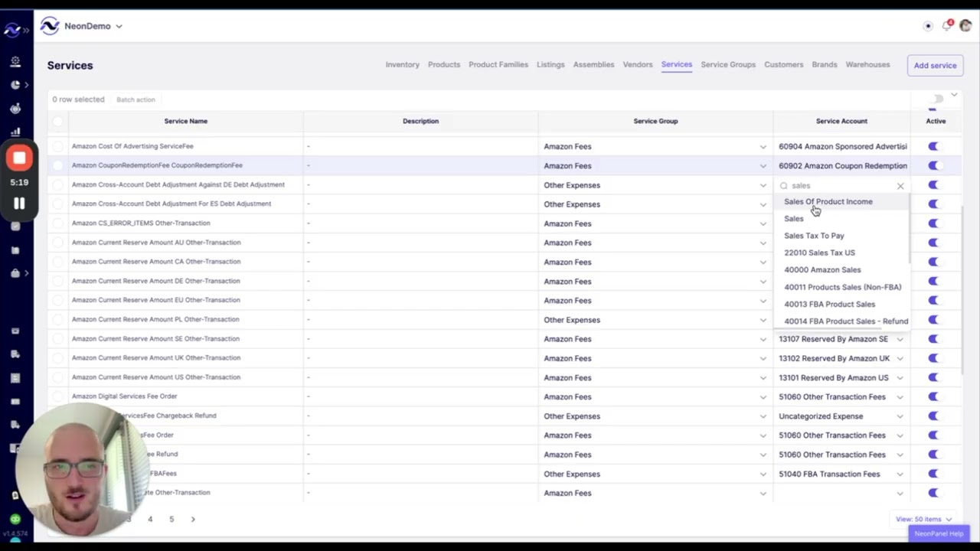Go to page 4
Viewport: 980px width, 551px height.
150,519
